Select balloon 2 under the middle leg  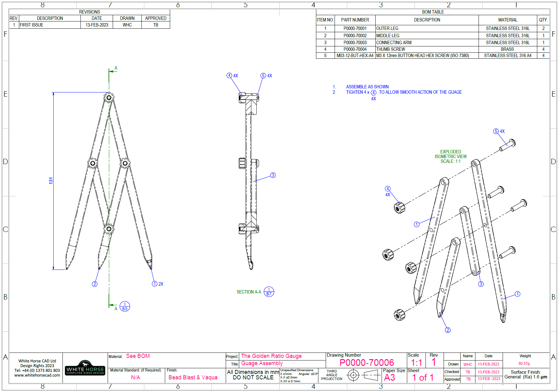pyautogui.click(x=94, y=284)
